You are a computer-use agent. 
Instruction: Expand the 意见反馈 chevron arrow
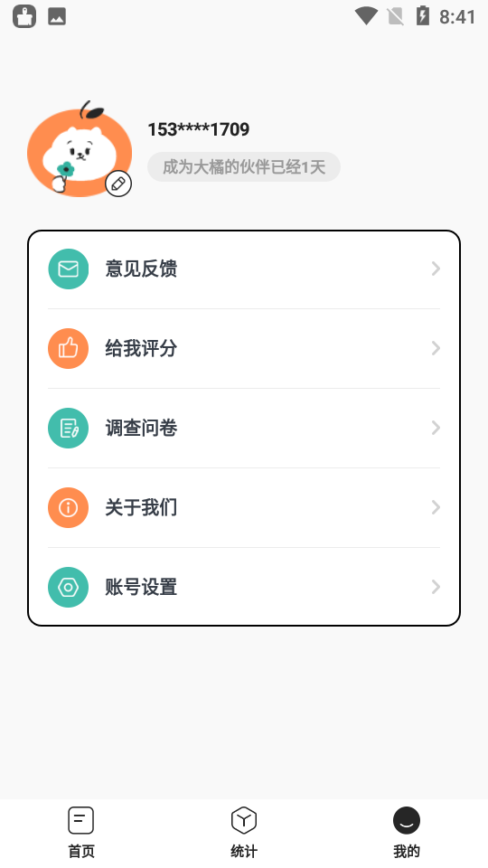[436, 269]
